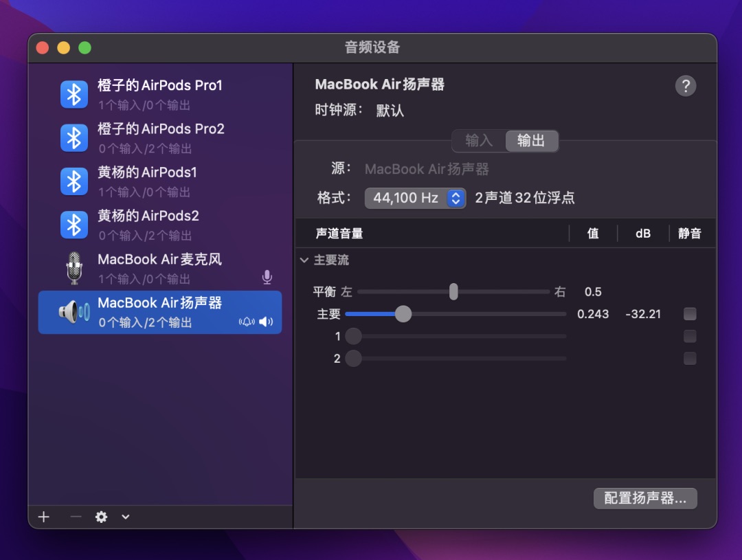Click the 2声道32位浮点 format text

coord(525,198)
